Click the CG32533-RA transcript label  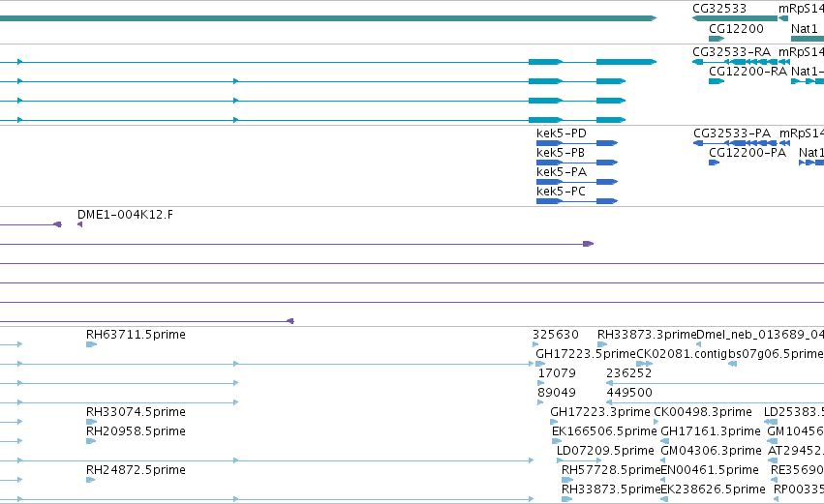(731, 52)
